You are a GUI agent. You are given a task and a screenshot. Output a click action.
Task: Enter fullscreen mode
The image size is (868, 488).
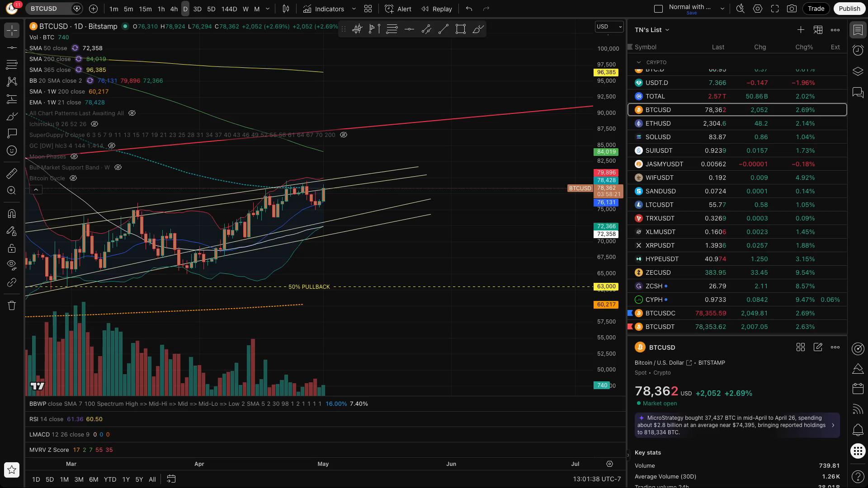pos(775,9)
